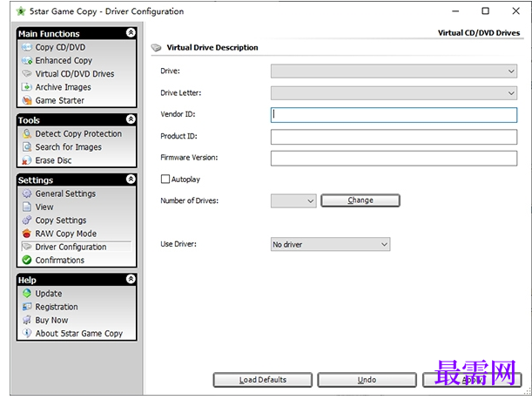
Task: Click the Registration icon
Action: pyautogui.click(x=27, y=307)
